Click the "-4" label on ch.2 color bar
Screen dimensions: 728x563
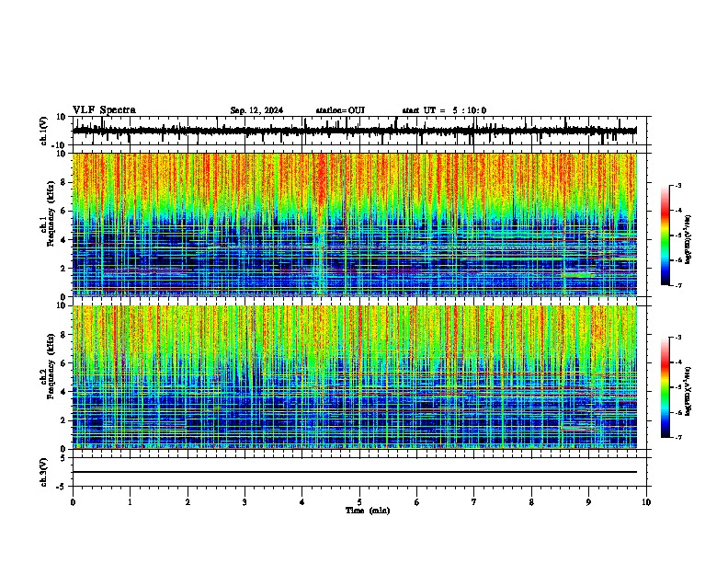[678, 362]
